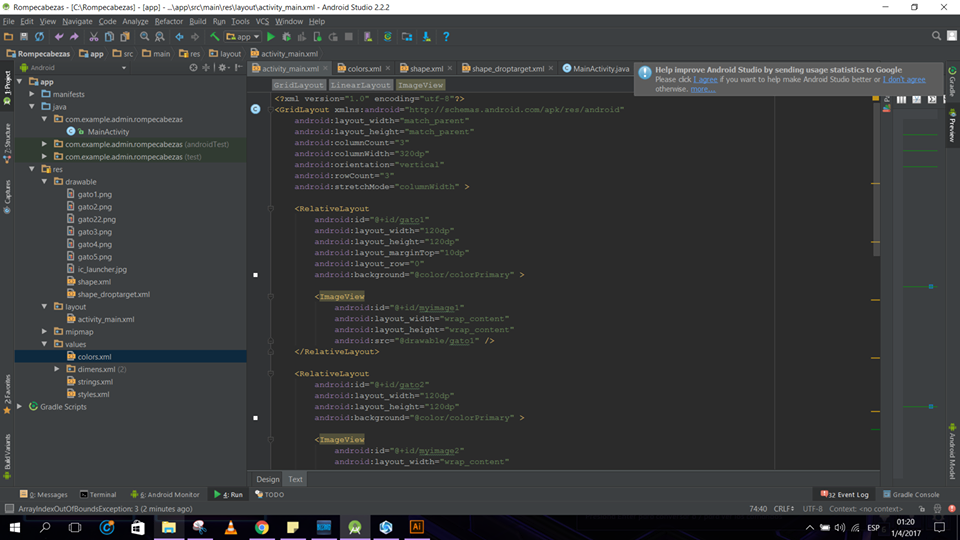
Task: Expand Gradle Scripts node
Action: [x=20, y=407]
